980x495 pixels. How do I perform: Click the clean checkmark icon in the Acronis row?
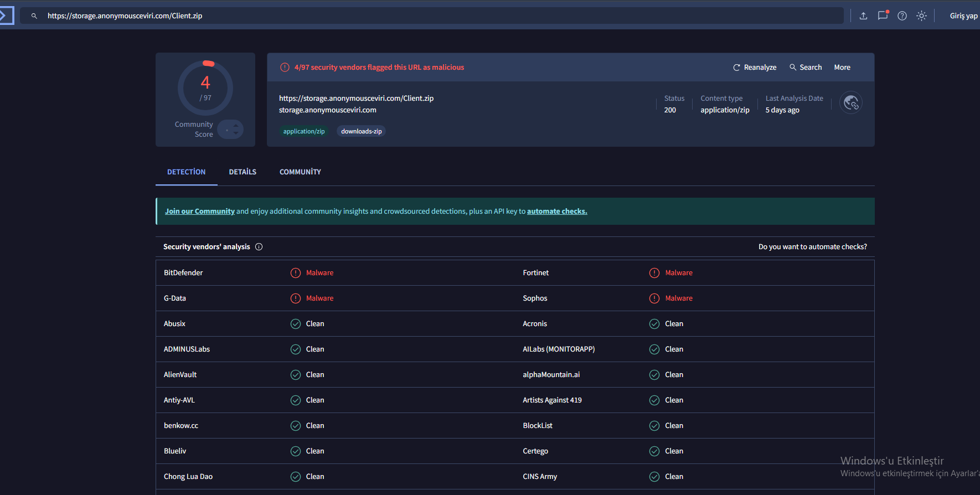coord(654,324)
